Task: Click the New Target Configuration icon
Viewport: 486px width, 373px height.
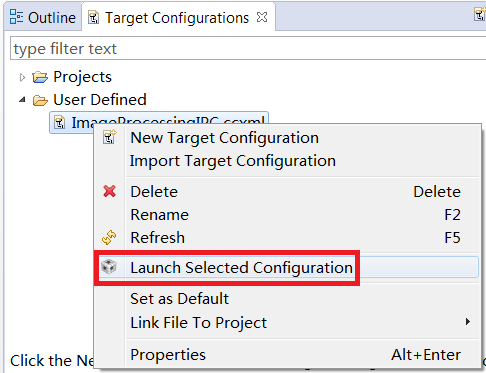Action: (x=109, y=137)
